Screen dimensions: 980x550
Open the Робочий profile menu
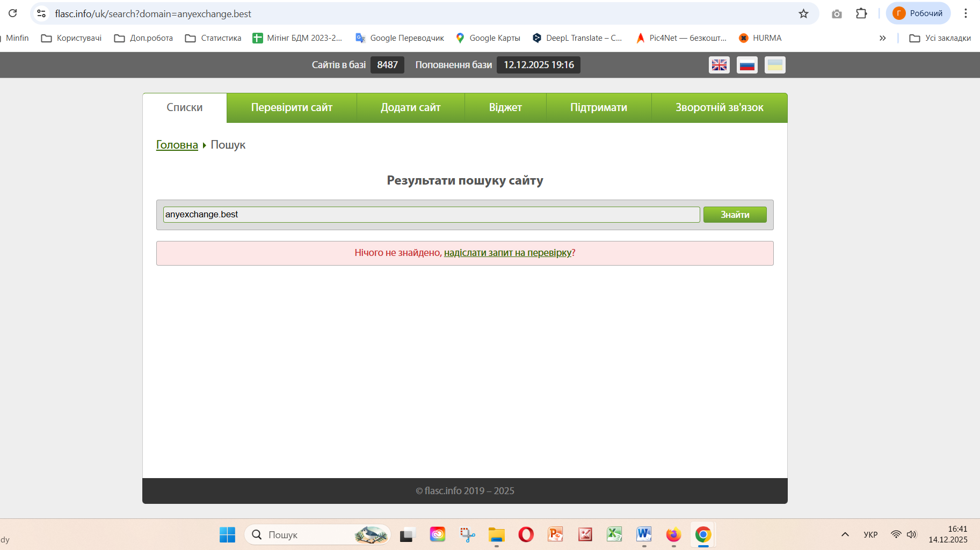pyautogui.click(x=918, y=13)
